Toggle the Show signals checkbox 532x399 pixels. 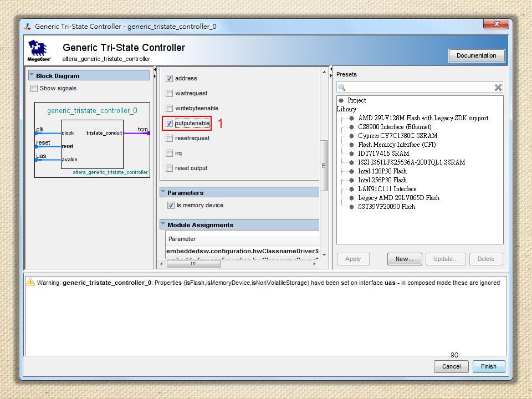34,88
